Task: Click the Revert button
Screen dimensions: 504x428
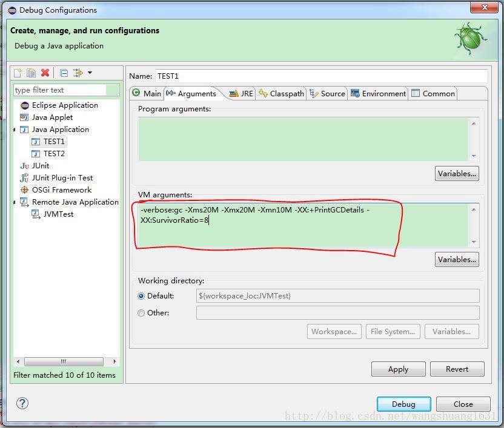Action: (x=457, y=369)
